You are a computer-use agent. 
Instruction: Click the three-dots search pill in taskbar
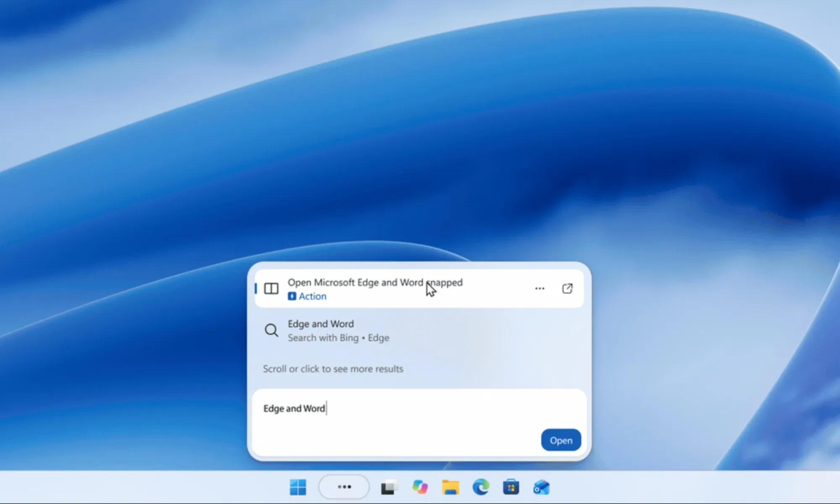(x=344, y=487)
